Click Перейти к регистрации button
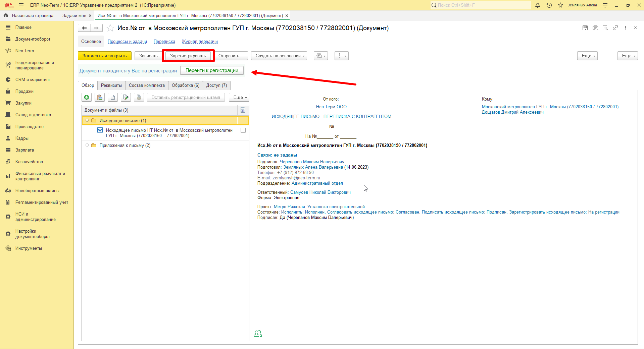644x349 pixels. [212, 70]
